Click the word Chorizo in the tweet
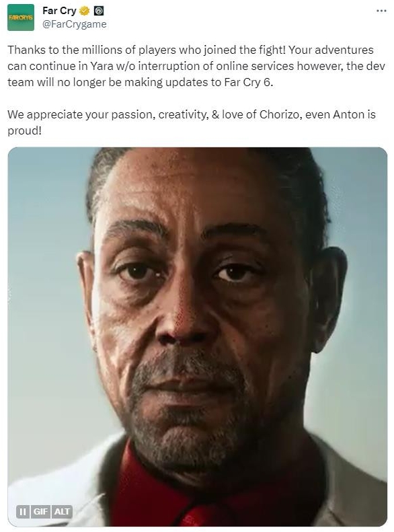This screenshot has width=394, height=532. click(280, 115)
